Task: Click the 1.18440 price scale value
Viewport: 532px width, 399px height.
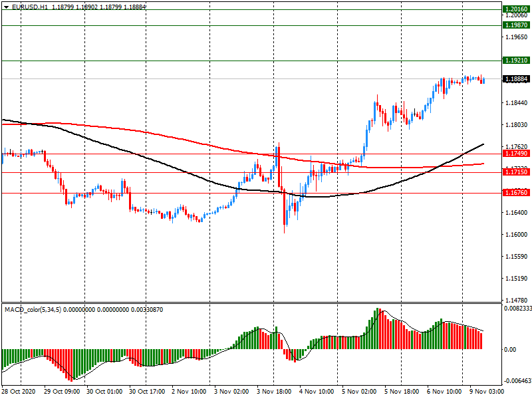Action: pyautogui.click(x=517, y=103)
